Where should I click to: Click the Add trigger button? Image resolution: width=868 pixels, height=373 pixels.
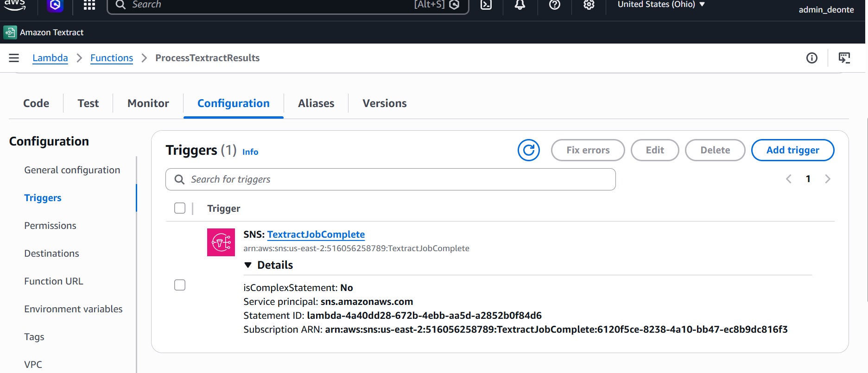pos(793,150)
